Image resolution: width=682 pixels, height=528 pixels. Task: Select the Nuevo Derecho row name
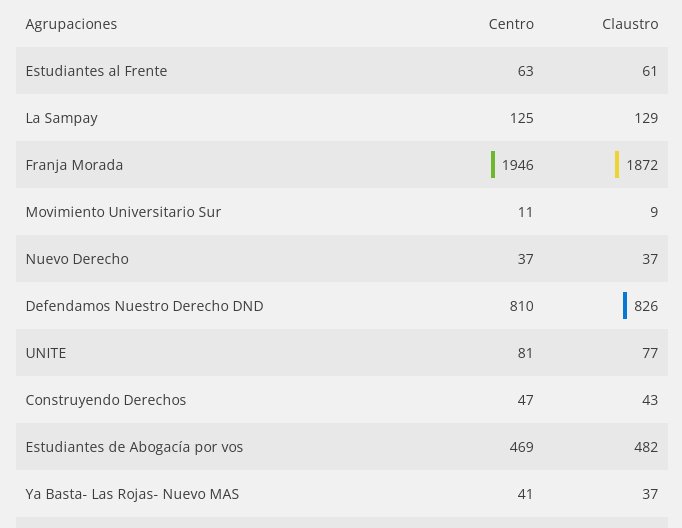[x=77, y=259]
